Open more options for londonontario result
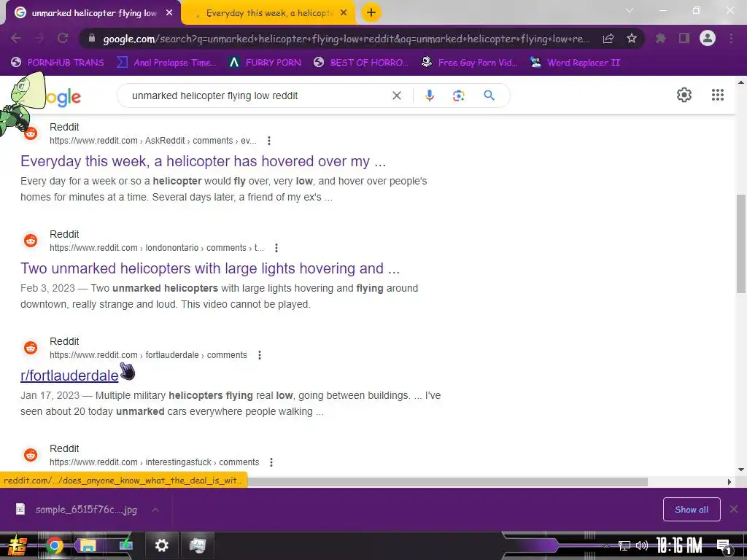This screenshot has height=560, width=747. 276,248
